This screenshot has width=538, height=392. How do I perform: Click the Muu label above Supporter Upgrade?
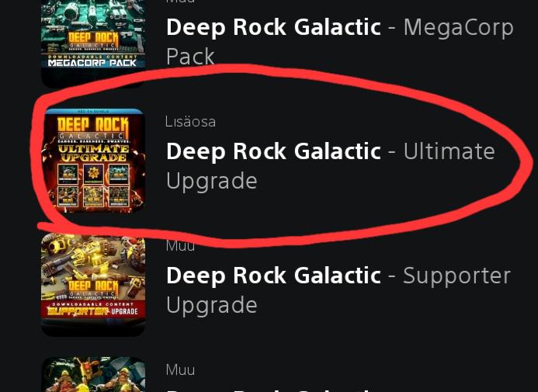coord(180,245)
